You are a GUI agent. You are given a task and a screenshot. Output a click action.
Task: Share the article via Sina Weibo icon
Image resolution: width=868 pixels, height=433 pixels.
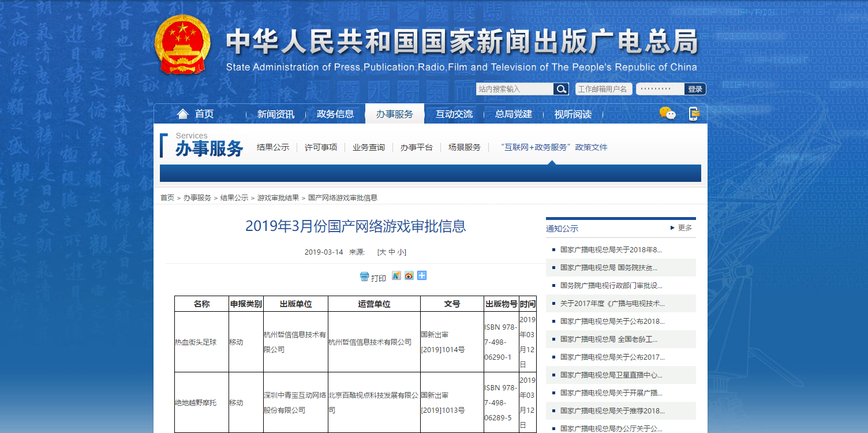click(409, 276)
